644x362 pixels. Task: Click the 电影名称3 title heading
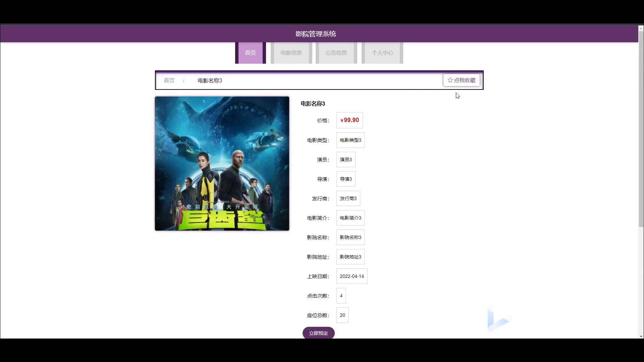coord(313,104)
